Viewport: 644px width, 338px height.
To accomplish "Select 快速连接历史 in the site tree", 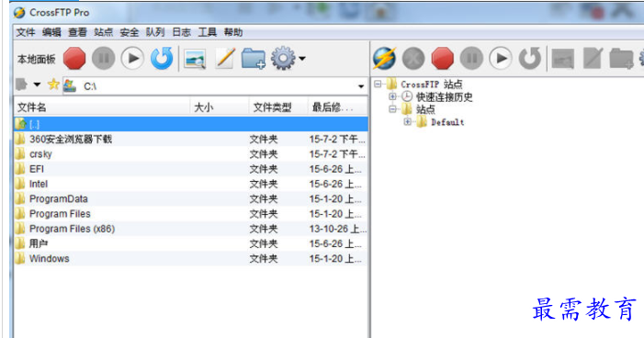I will coord(444,97).
